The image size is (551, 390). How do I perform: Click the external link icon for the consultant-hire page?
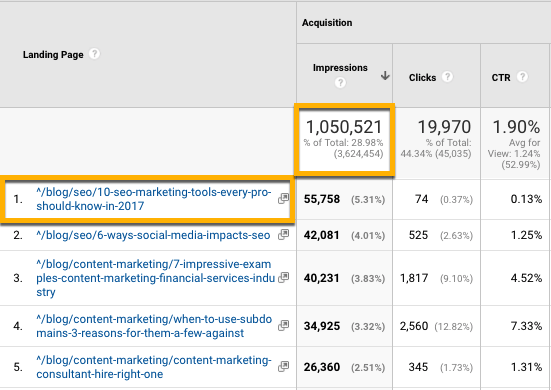[x=283, y=367]
